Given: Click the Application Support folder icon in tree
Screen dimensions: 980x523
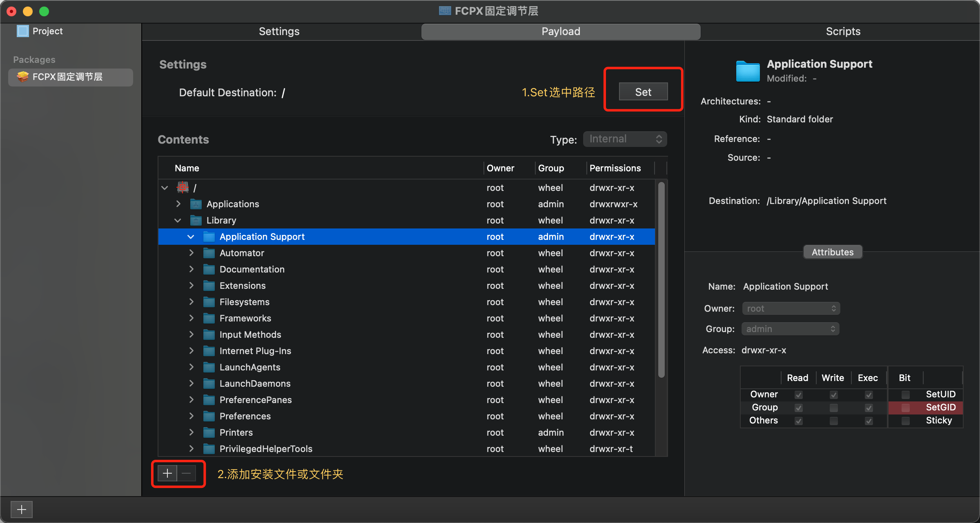Looking at the screenshot, I should tap(209, 237).
